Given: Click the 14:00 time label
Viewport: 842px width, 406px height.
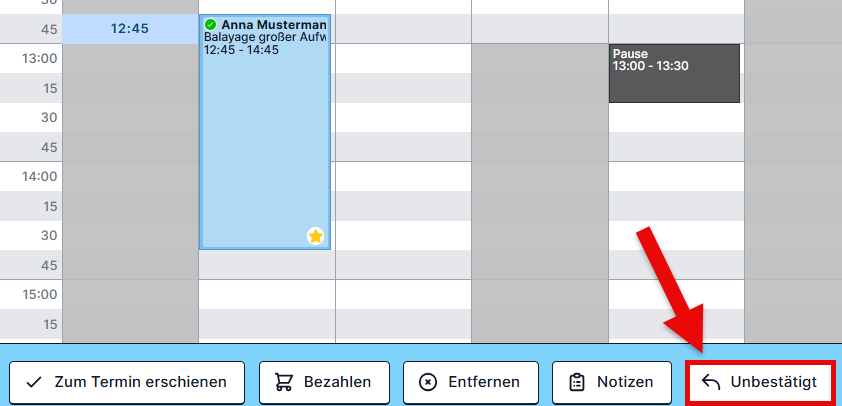Looking at the screenshot, I should 38,176.
